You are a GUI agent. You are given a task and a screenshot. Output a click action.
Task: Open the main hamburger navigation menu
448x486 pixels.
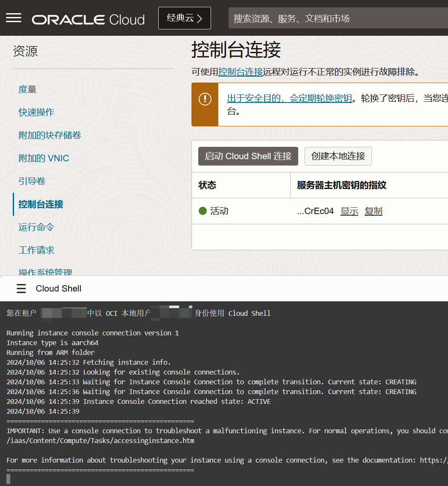coord(14,18)
